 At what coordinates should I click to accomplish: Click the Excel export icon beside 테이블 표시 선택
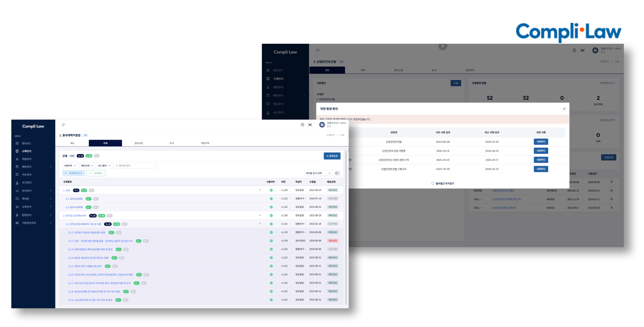coord(337,173)
